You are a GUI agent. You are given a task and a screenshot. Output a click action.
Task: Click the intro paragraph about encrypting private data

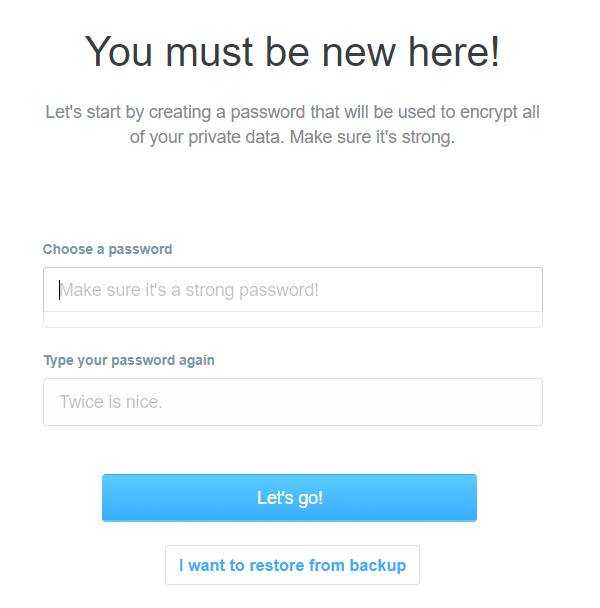[292, 124]
